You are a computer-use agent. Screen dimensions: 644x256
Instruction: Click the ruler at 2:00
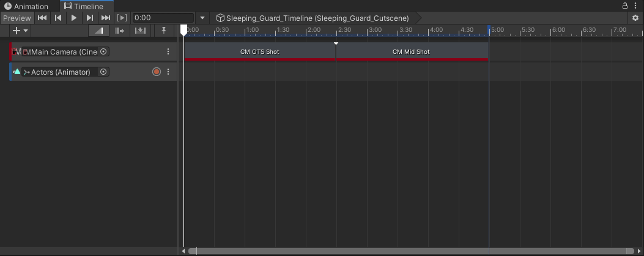(314, 30)
